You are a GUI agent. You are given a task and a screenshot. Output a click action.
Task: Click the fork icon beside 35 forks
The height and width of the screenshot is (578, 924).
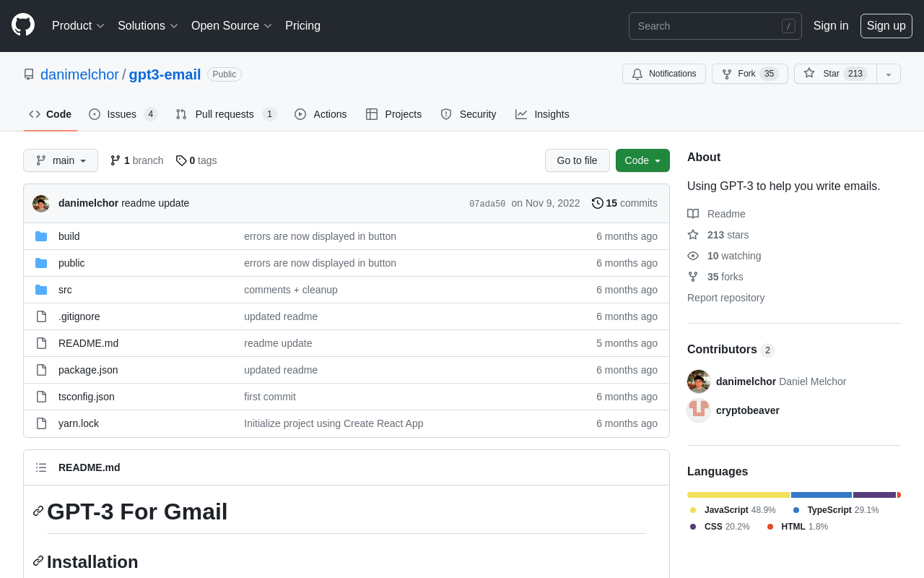693,277
